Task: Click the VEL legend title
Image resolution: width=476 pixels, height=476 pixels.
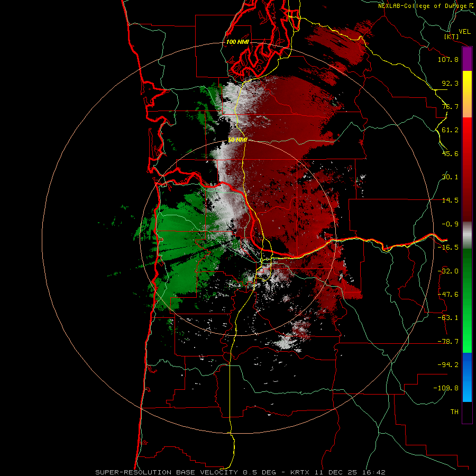Action: pos(464,32)
